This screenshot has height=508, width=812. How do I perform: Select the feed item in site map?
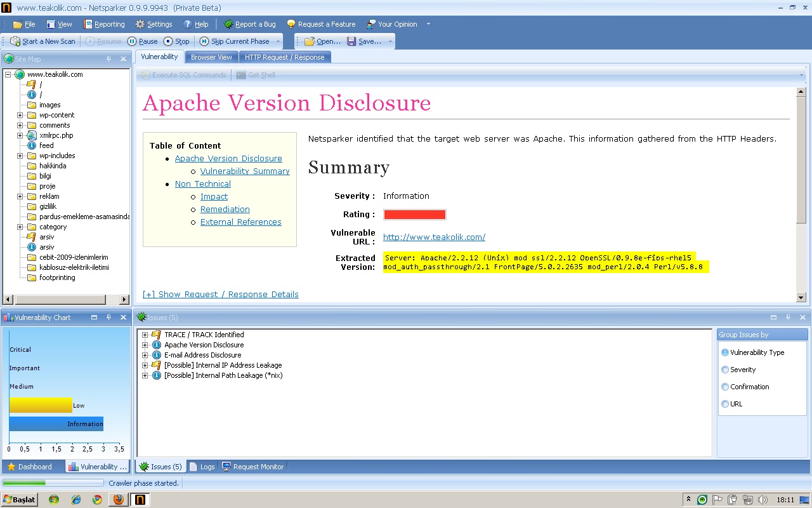(x=46, y=145)
